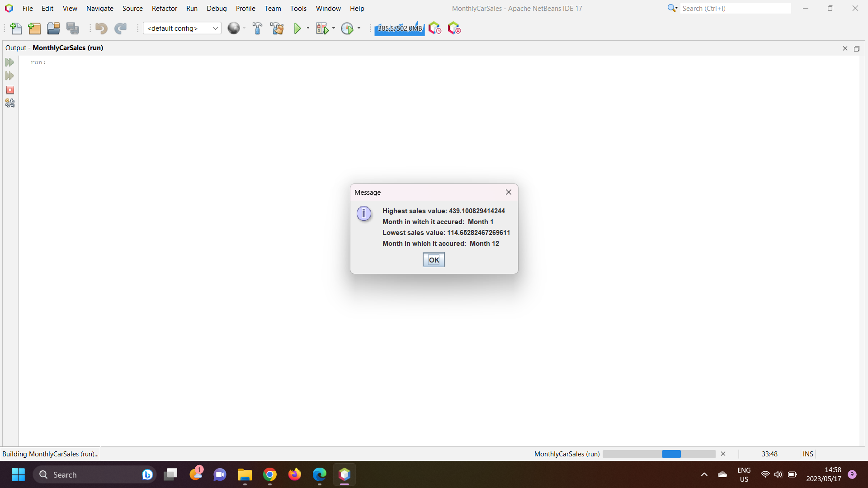Open the Refactor menu
Image resolution: width=868 pixels, height=488 pixels.
164,9
